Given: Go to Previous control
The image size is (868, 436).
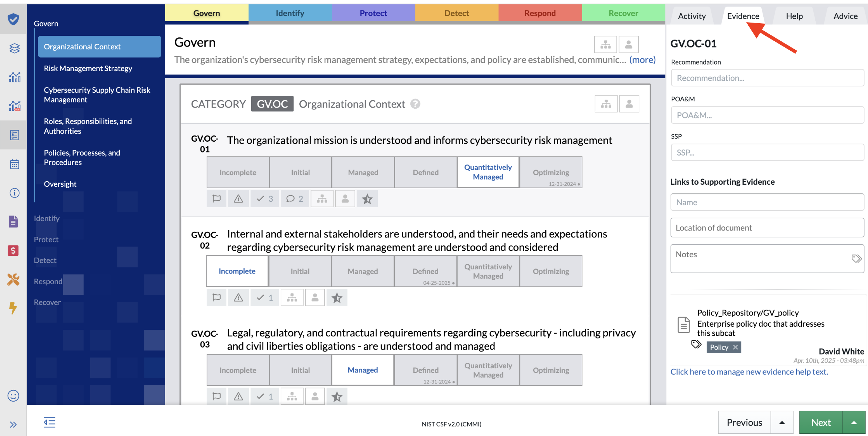Looking at the screenshot, I should point(744,422).
